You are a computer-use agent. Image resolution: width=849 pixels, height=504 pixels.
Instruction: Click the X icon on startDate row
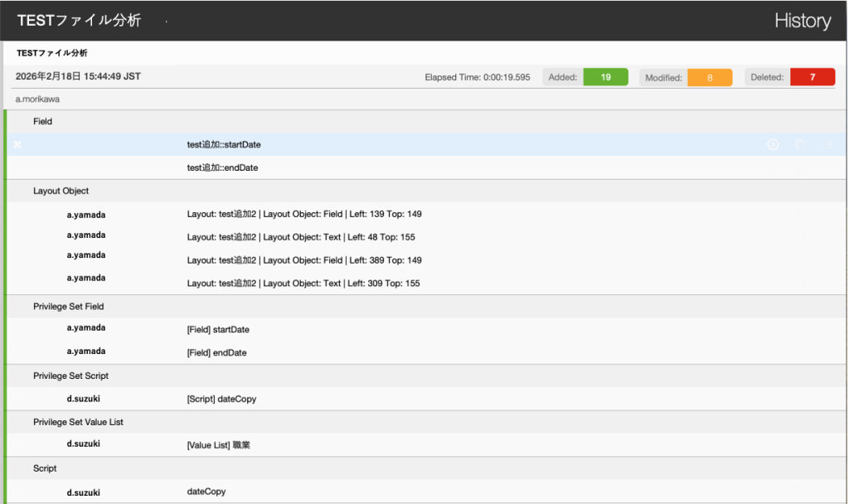coord(18,144)
